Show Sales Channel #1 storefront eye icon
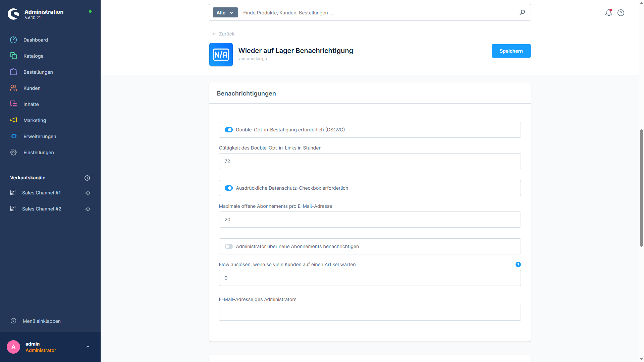This screenshot has height=362, width=644. coord(88,193)
